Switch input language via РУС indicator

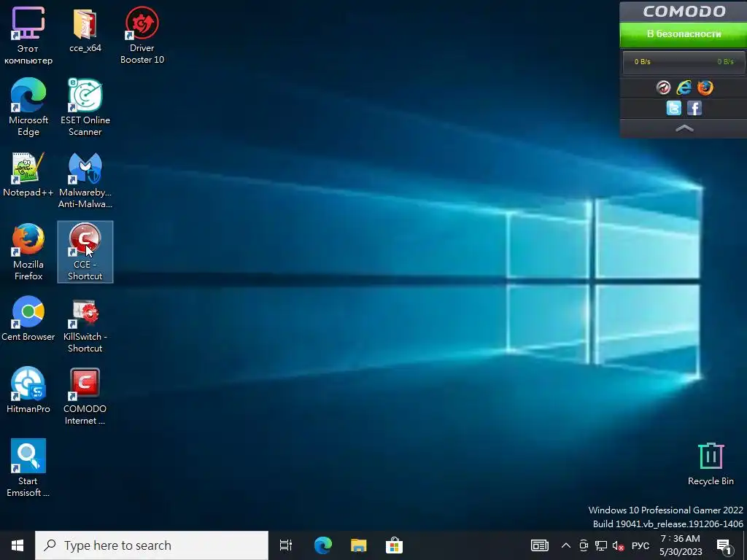(640, 545)
